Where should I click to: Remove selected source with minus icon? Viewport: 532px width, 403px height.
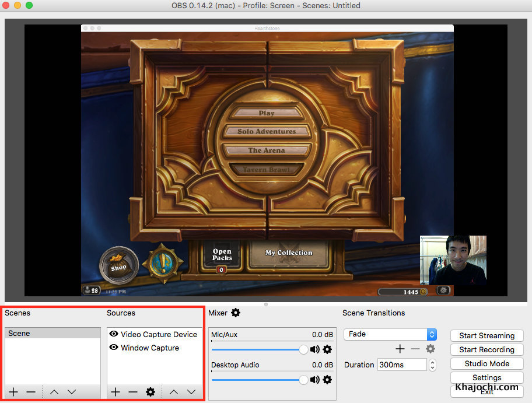pyautogui.click(x=133, y=392)
